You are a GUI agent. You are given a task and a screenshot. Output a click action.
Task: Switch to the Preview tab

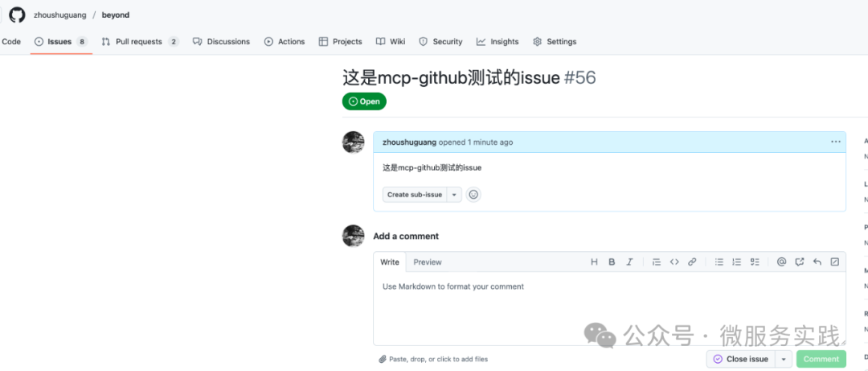[428, 262]
